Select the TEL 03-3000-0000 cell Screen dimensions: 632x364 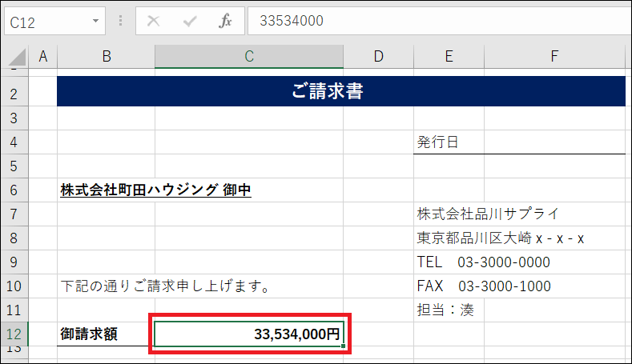point(495,262)
